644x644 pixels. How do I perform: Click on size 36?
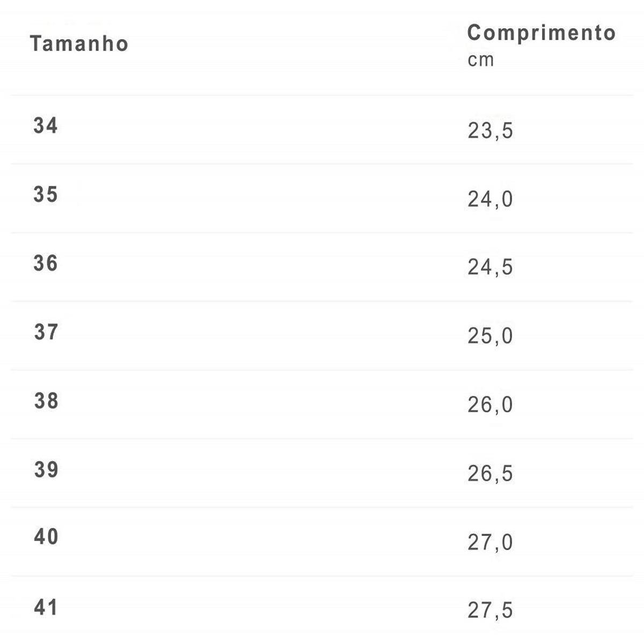(x=46, y=263)
